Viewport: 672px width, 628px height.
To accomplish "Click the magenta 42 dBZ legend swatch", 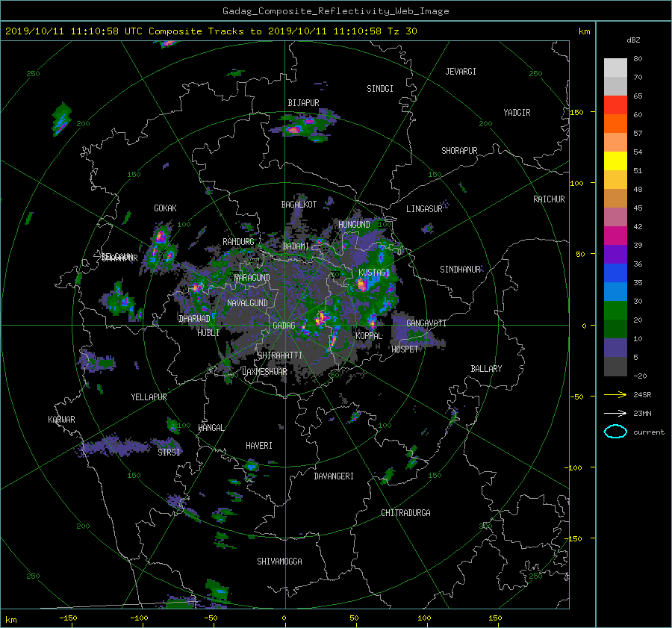I will click(615, 236).
